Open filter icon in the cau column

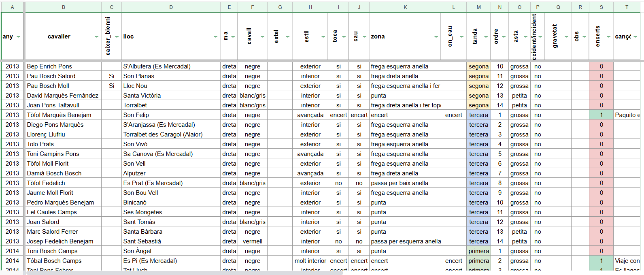coord(364,36)
